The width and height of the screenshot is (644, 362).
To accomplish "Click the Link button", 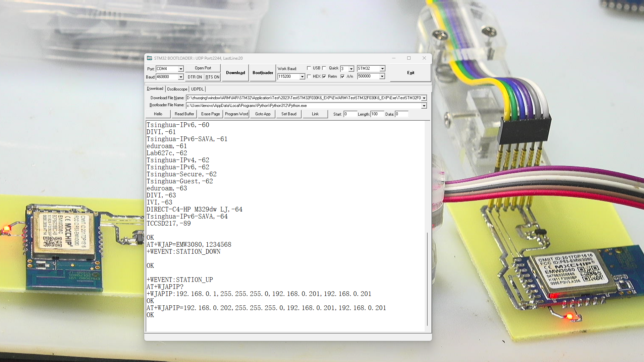I will (x=315, y=114).
